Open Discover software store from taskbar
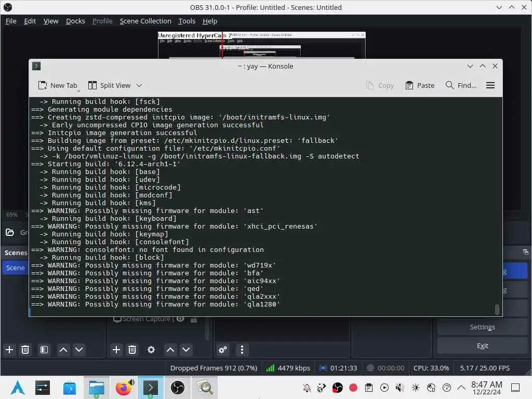The height and width of the screenshot is (399, 532). click(x=70, y=388)
